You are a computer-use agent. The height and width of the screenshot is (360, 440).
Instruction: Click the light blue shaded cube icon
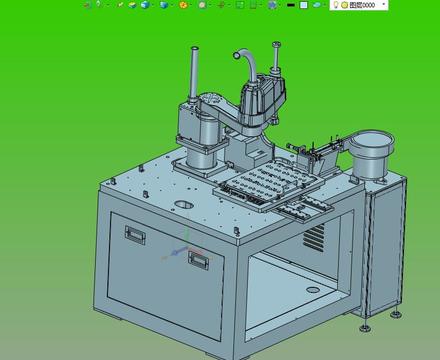145,5
